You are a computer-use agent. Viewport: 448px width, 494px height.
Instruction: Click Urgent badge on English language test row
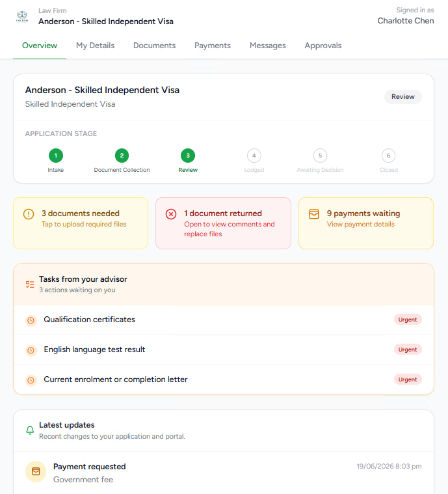click(408, 350)
